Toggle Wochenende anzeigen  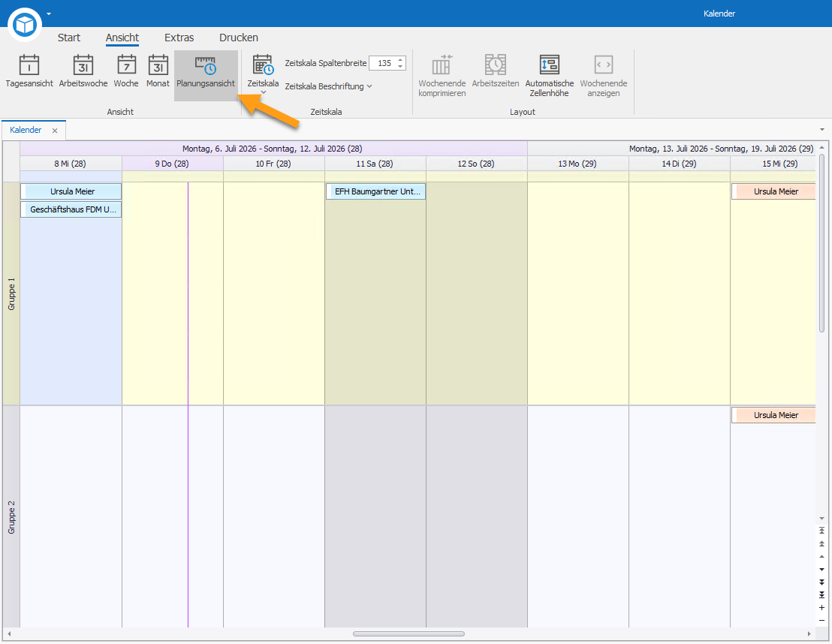point(603,75)
